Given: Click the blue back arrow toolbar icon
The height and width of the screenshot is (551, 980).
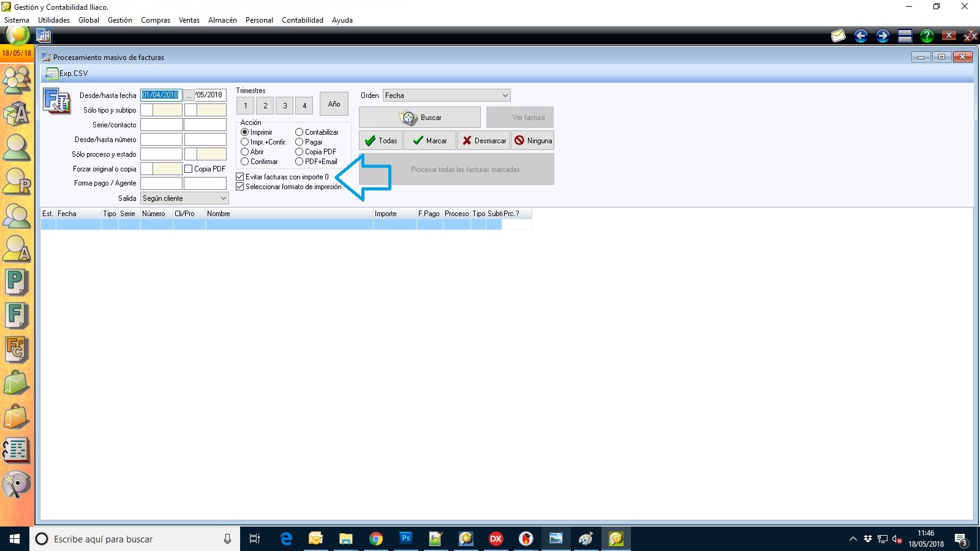Looking at the screenshot, I should [861, 36].
